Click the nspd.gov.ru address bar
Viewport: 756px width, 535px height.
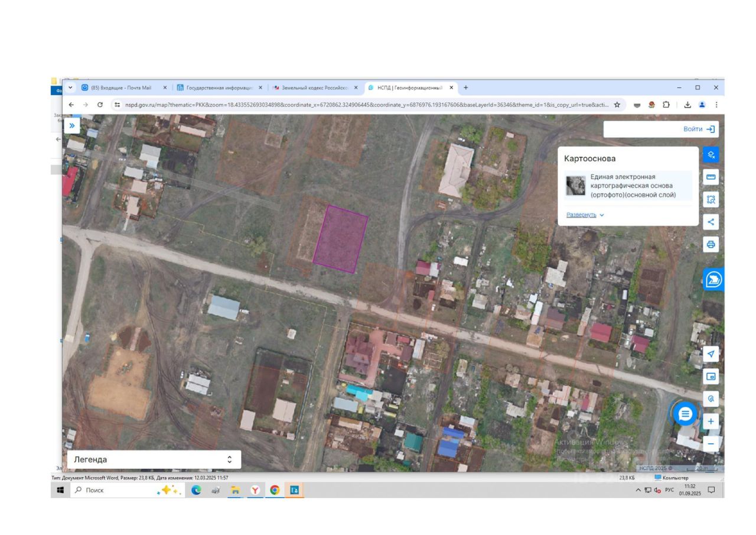pyautogui.click(x=367, y=105)
